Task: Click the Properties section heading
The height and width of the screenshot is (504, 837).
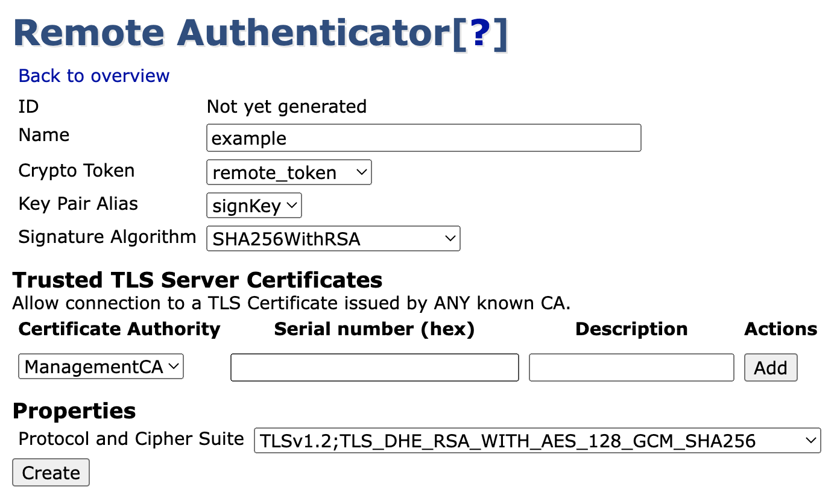Action: point(74,411)
